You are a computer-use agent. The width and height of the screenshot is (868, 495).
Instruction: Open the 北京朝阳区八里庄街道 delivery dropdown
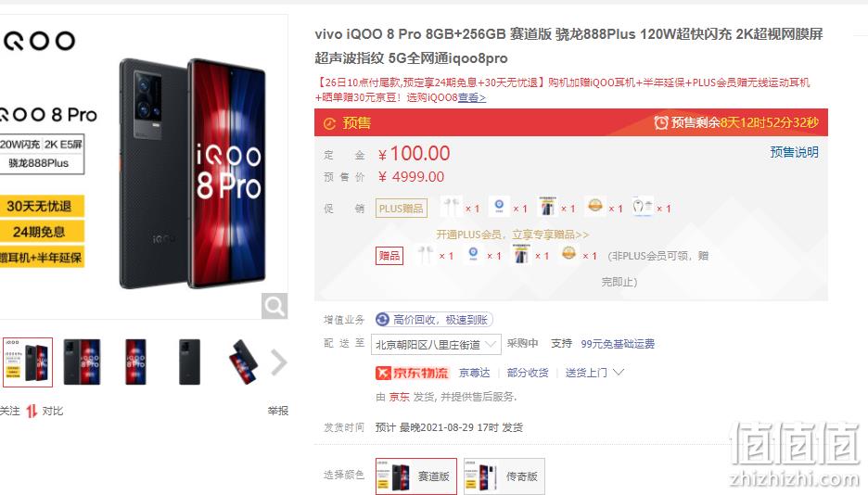click(x=436, y=345)
